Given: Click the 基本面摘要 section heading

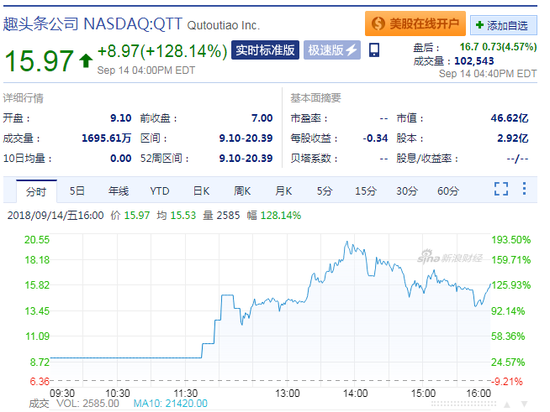Looking at the screenshot, I should 316,98.
